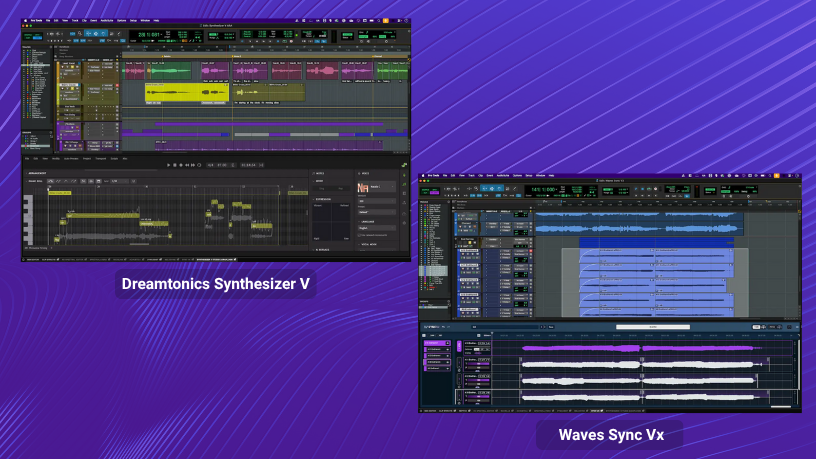Collapse Notes panel header in Synthesizer V plugin
The height and width of the screenshot is (459, 816).
pos(318,173)
